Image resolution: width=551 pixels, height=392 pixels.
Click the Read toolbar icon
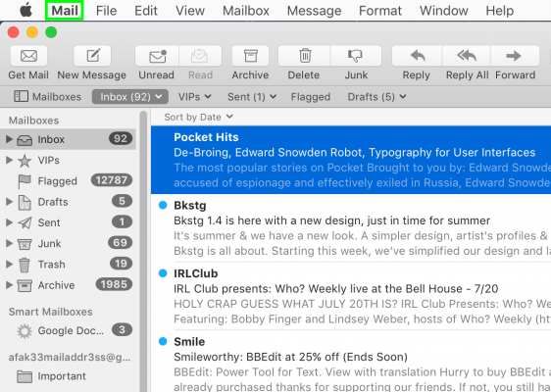tap(200, 56)
